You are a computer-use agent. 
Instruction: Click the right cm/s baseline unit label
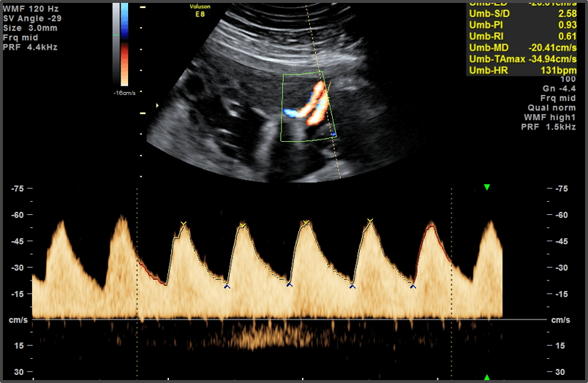pos(561,320)
